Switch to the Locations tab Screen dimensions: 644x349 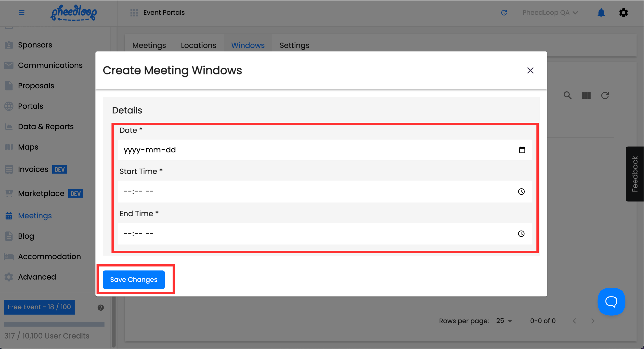tap(198, 45)
